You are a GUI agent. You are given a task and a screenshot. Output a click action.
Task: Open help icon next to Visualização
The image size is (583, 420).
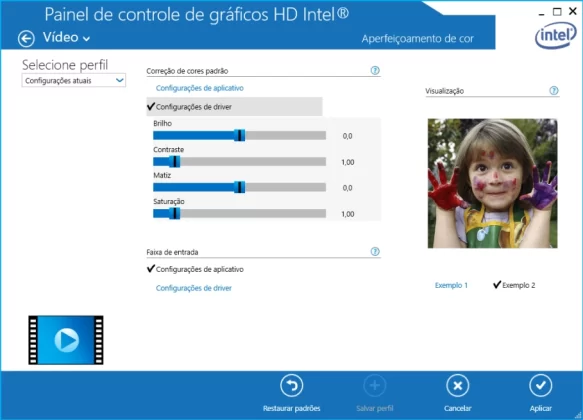tap(554, 90)
